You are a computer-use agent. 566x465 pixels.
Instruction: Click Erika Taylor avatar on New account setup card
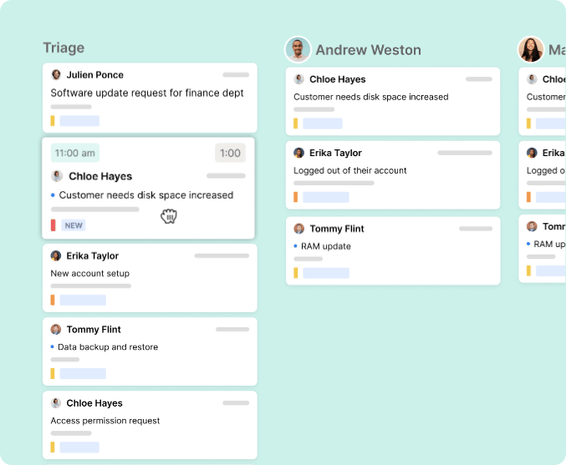pyautogui.click(x=56, y=256)
